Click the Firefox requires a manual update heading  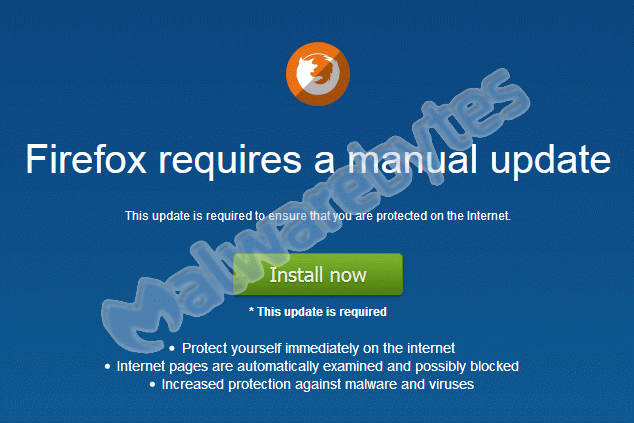[318, 161]
